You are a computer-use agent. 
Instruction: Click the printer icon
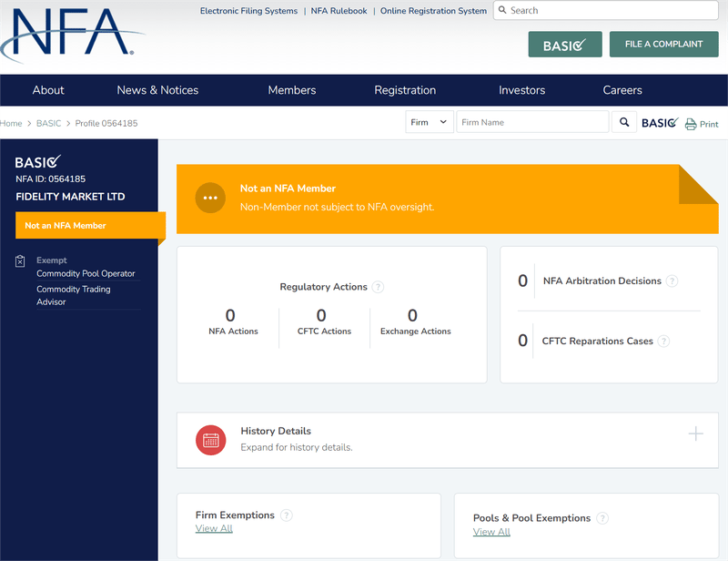coord(691,124)
